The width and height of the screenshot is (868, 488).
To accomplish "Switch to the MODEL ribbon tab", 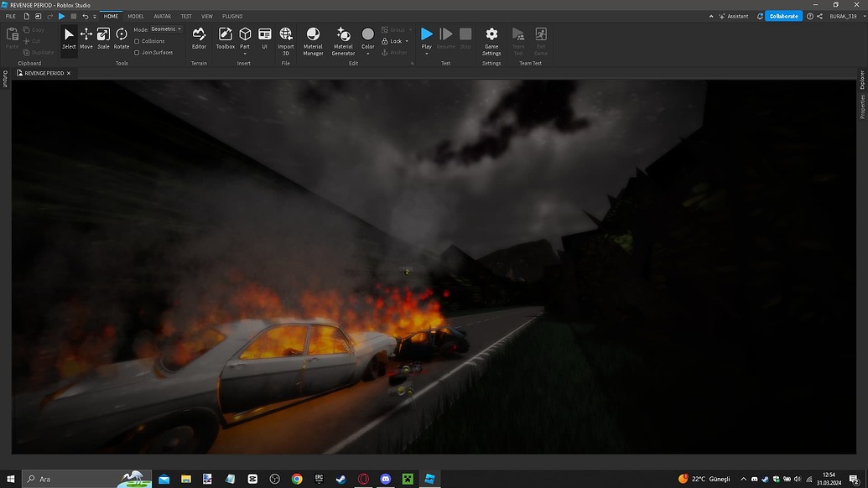I will pos(135,15).
